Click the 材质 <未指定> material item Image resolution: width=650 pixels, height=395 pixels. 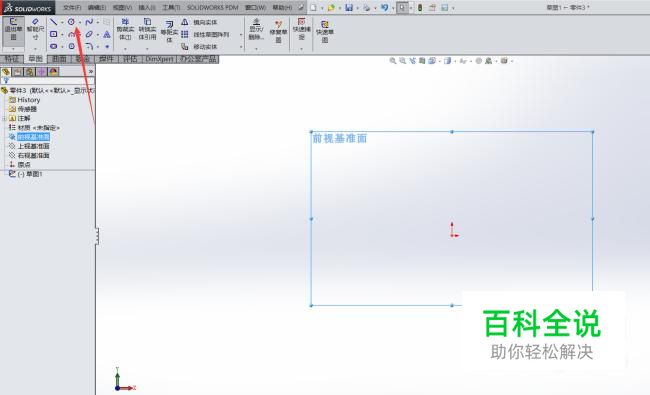point(39,128)
